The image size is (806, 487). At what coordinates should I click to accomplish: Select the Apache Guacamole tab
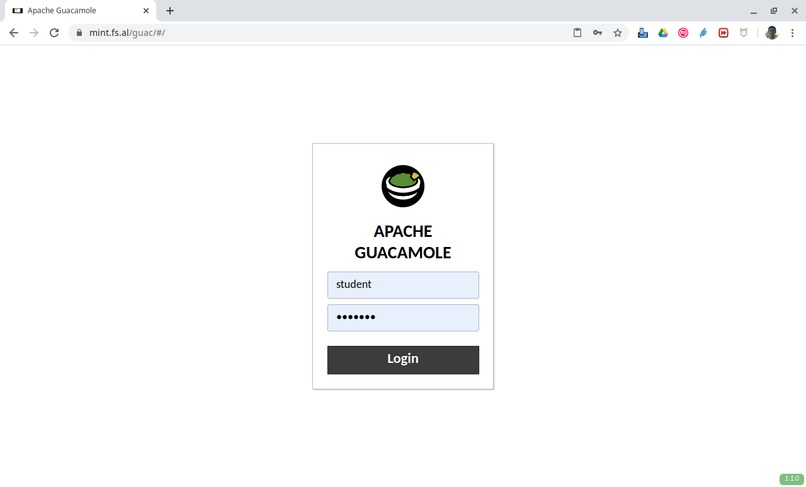tap(80, 10)
